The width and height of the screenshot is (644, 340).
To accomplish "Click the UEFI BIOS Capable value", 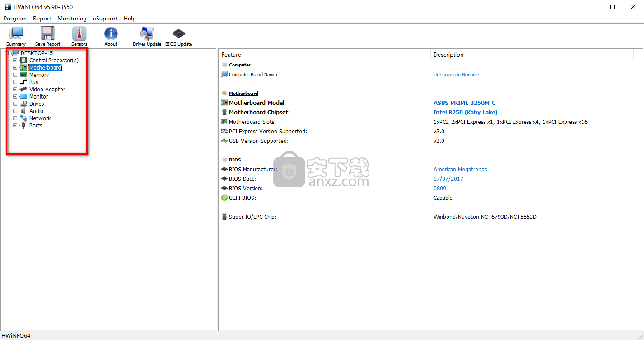I will [x=443, y=198].
